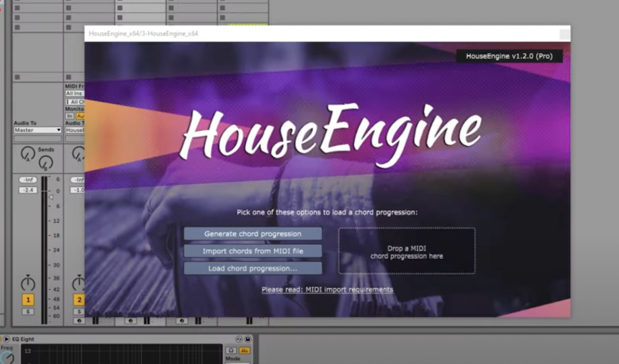Click Generate chord progression button
Image resolution: width=619 pixels, height=364 pixels.
click(253, 234)
